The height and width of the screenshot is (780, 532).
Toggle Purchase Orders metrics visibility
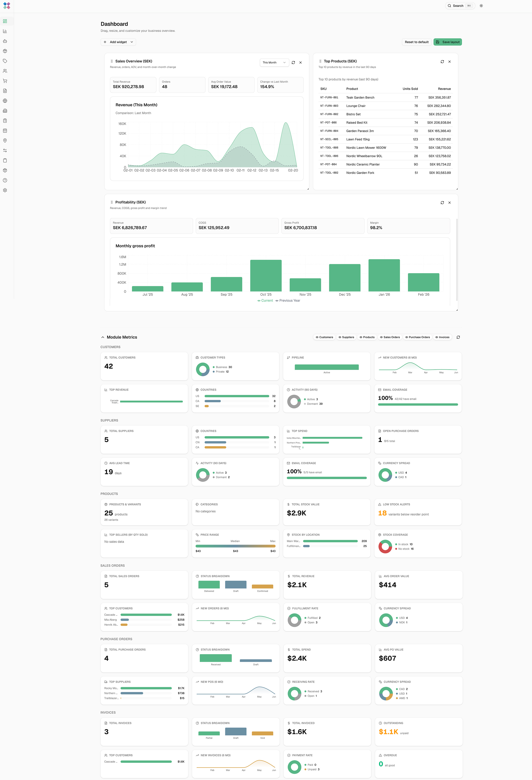tap(417, 337)
